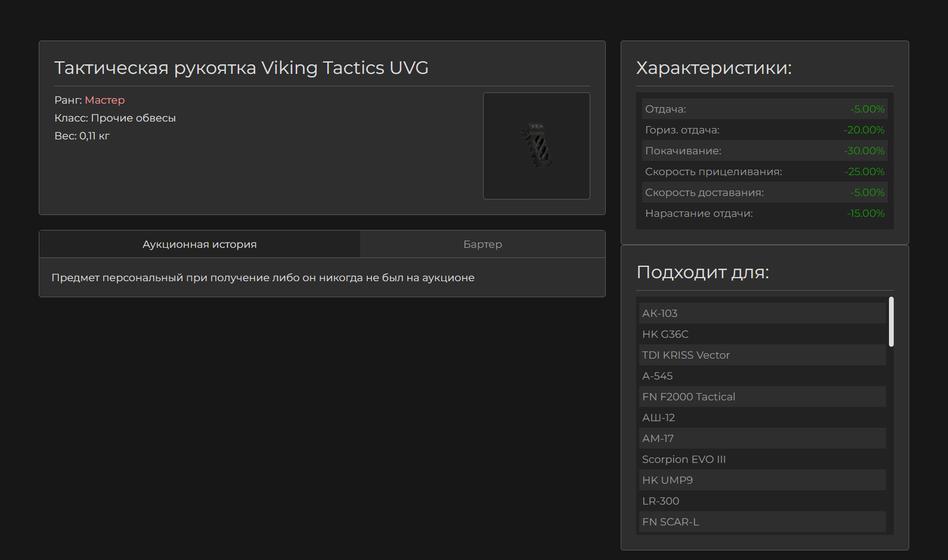Open the АШ-12 weapon entry
Viewport: 948px width, 560px height.
[x=763, y=418]
